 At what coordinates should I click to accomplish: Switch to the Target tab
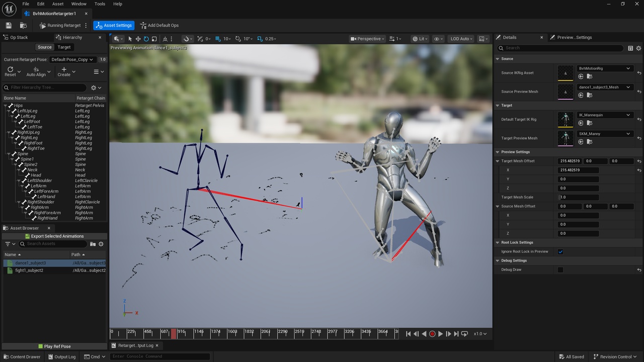pyautogui.click(x=64, y=47)
